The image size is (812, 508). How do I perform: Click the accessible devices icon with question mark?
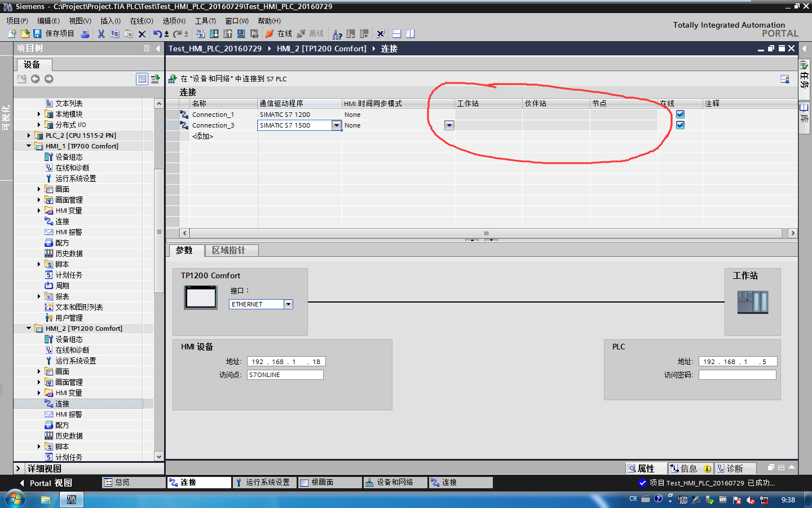coord(337,34)
